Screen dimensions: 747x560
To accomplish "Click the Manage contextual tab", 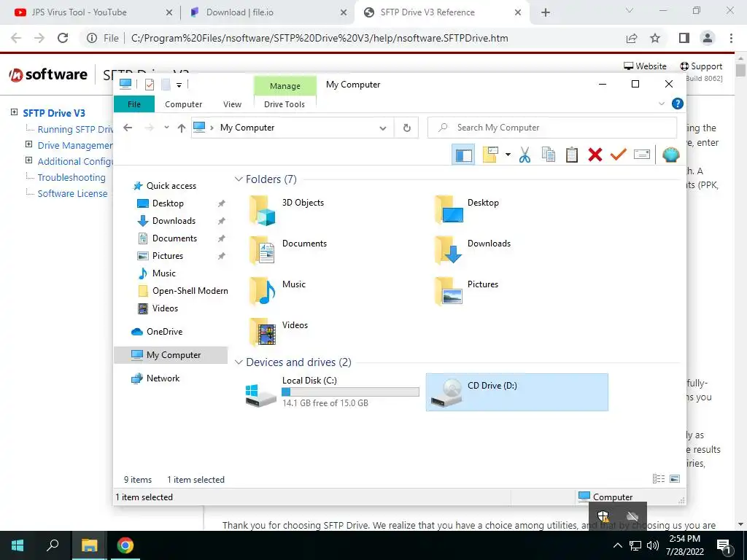I will click(x=285, y=86).
